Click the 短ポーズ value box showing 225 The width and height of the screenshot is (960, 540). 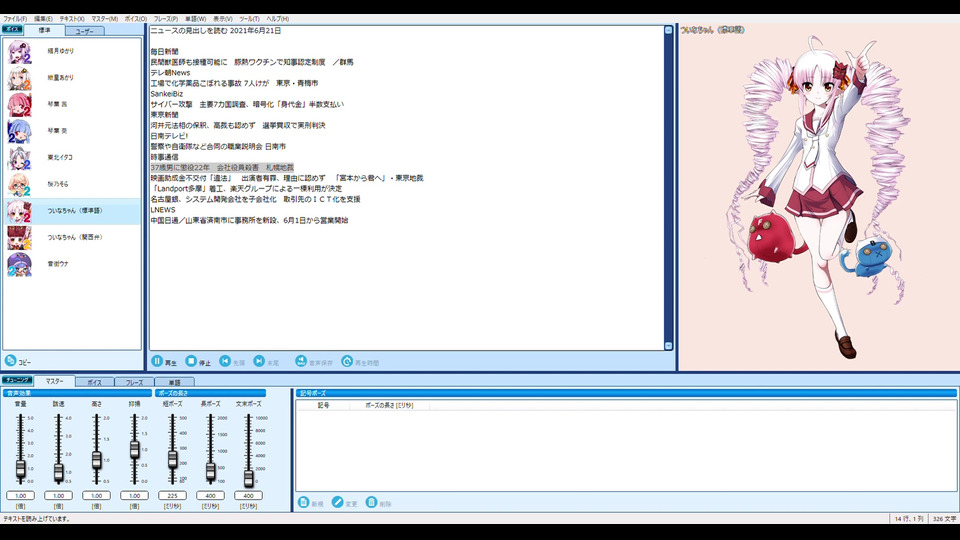[x=172, y=495]
